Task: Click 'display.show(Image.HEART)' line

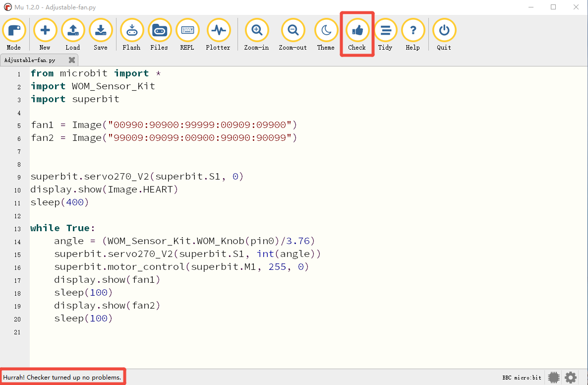Action: tap(104, 190)
